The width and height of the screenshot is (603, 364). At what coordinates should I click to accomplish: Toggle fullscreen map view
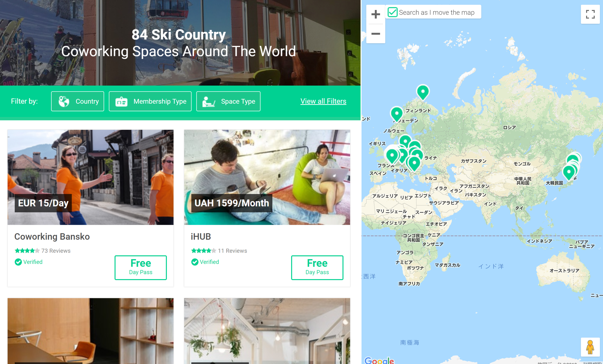[x=590, y=14]
